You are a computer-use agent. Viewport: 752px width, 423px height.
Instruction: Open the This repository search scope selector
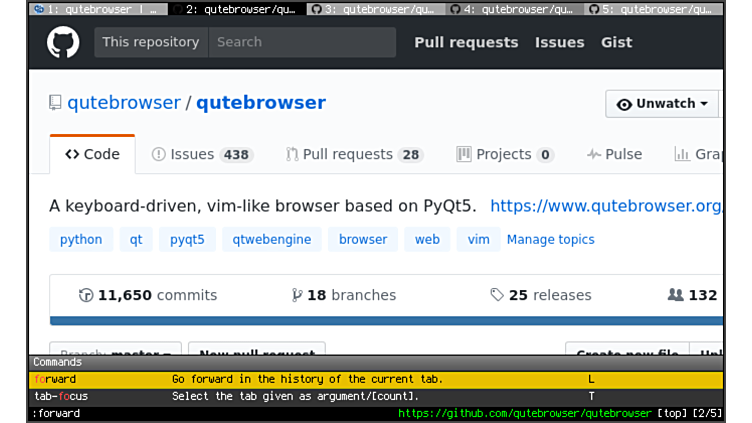[x=151, y=42]
